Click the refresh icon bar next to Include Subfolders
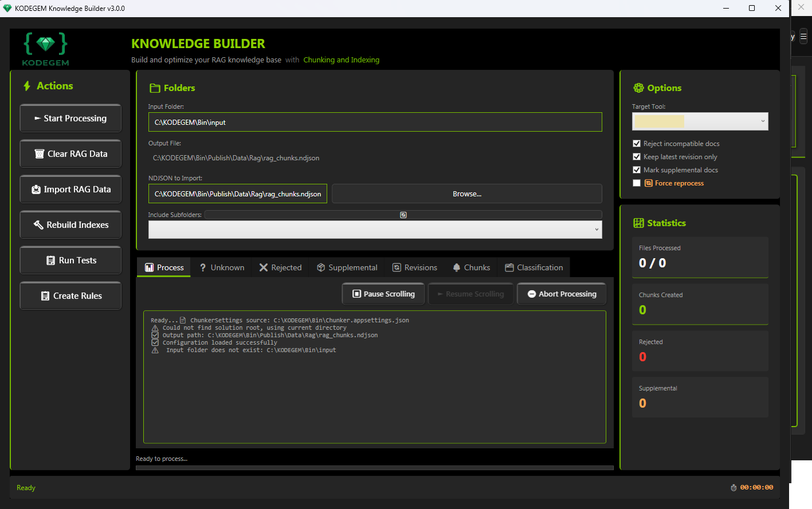This screenshot has width=812, height=509. (x=403, y=215)
